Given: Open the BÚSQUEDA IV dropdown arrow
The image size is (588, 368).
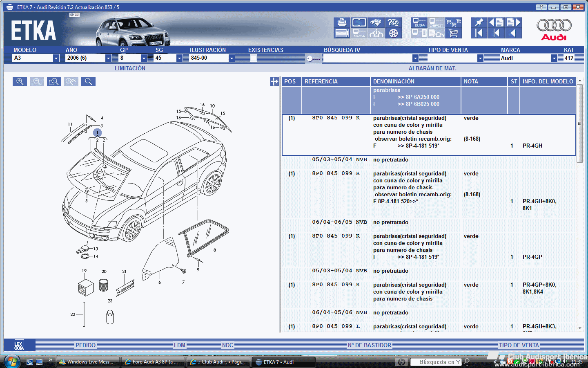Looking at the screenshot, I should (415, 58).
